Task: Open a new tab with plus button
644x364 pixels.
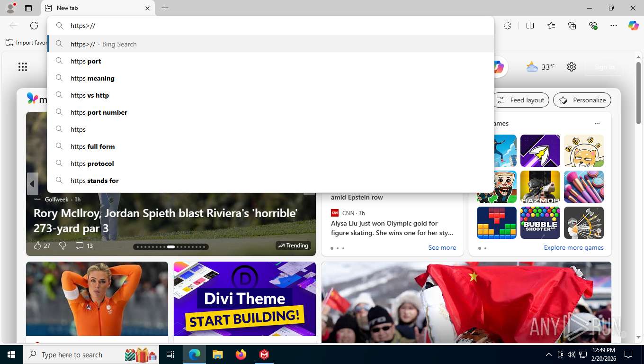Action: 165,8
